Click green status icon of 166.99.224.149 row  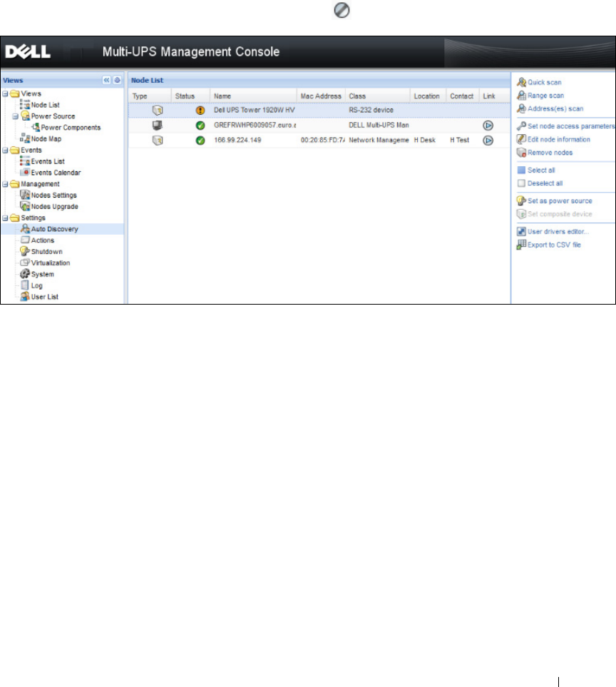(200, 141)
